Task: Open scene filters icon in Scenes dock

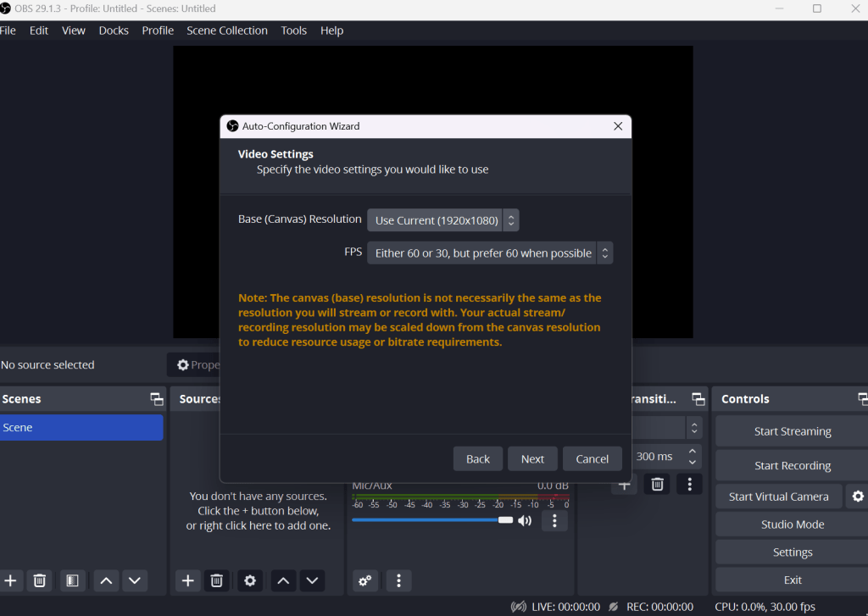Action: click(x=72, y=580)
